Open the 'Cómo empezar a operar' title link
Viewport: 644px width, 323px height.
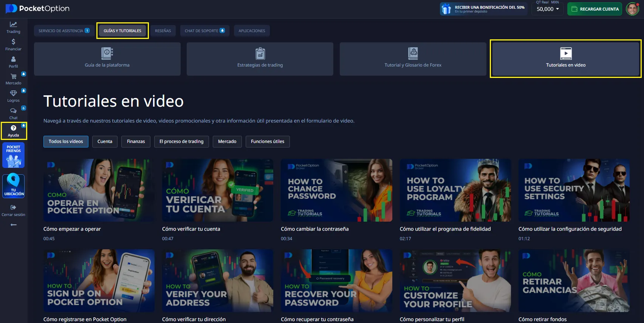click(72, 229)
